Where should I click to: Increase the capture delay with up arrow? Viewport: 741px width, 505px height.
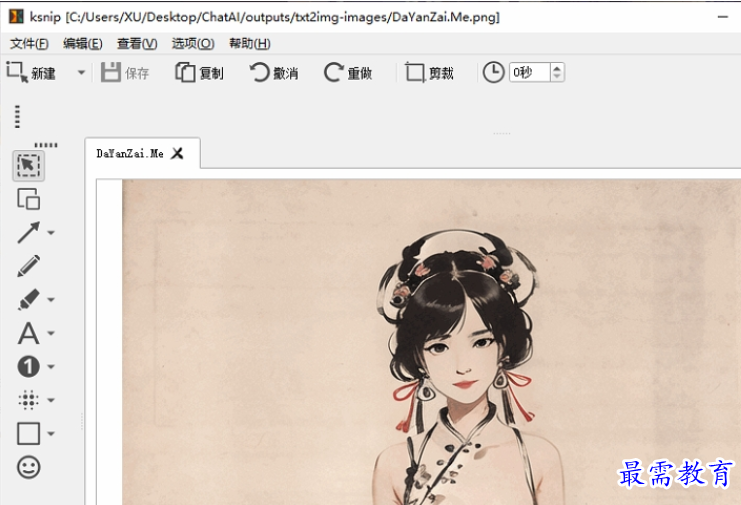557,68
